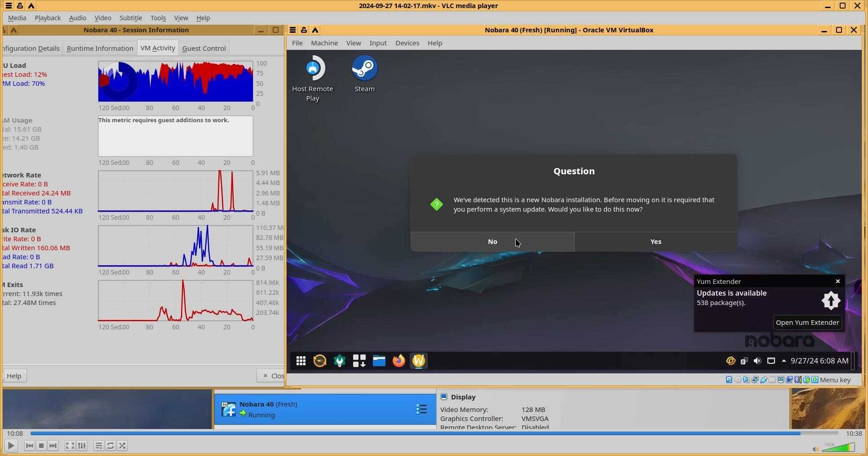Switch to VM Activity tab
Image resolution: width=868 pixels, height=456 pixels.
tap(158, 48)
